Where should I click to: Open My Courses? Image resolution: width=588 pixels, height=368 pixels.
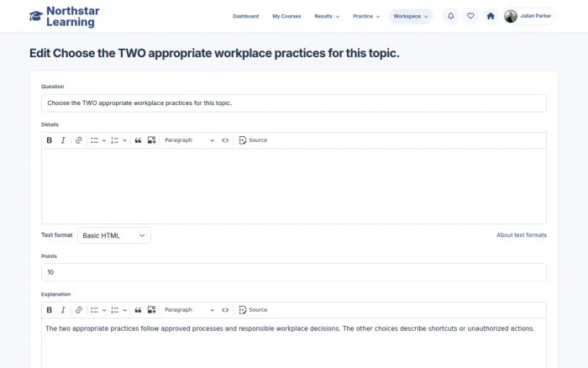click(x=286, y=17)
